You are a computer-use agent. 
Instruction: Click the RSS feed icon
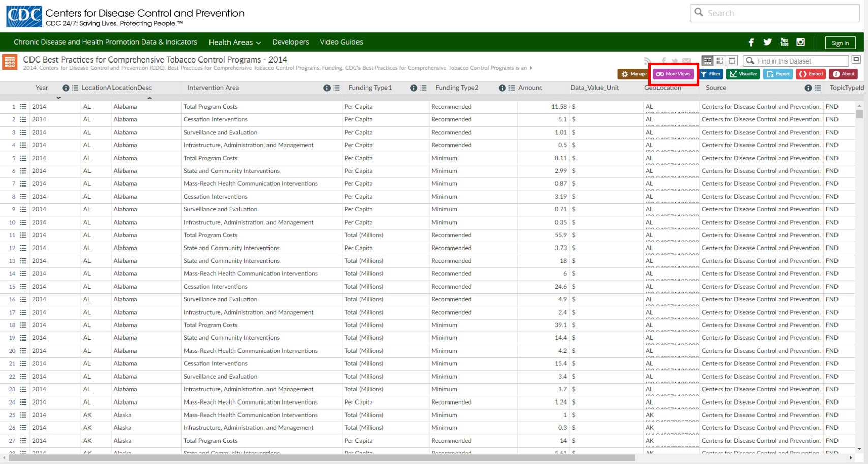647,61
